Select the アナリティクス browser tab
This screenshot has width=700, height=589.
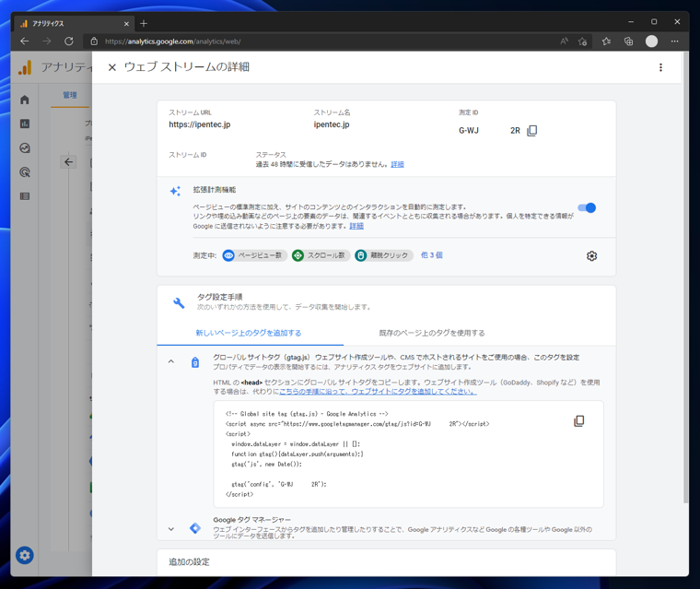pyautogui.click(x=74, y=24)
